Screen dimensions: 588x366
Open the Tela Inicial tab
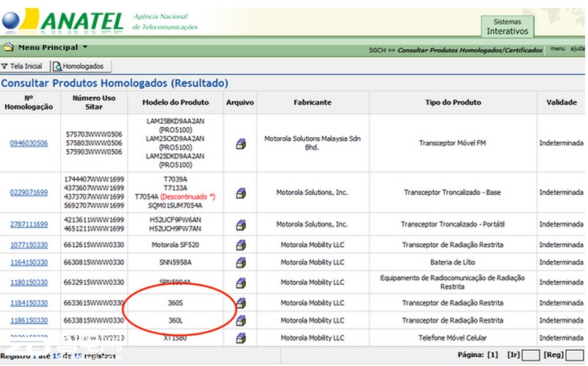[x=25, y=66]
